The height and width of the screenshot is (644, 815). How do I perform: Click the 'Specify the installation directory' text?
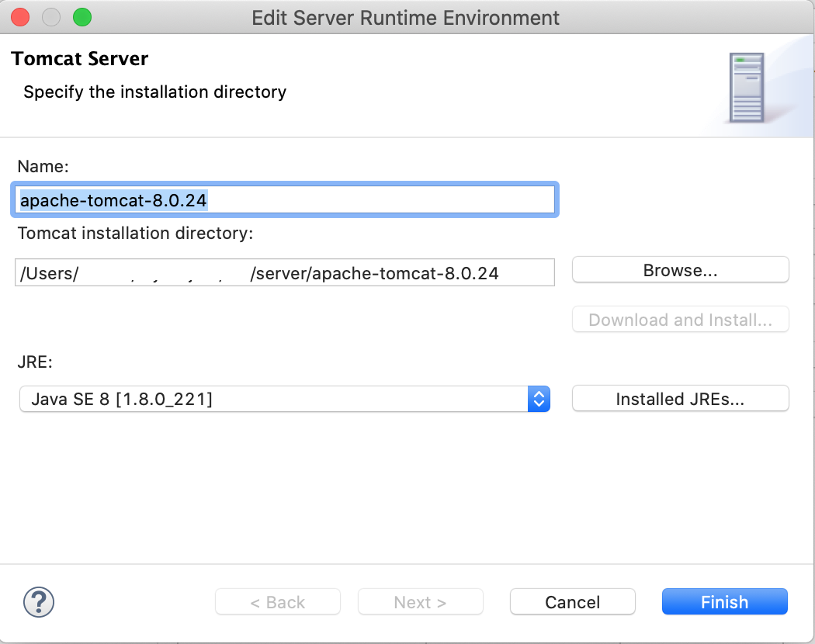tap(155, 92)
